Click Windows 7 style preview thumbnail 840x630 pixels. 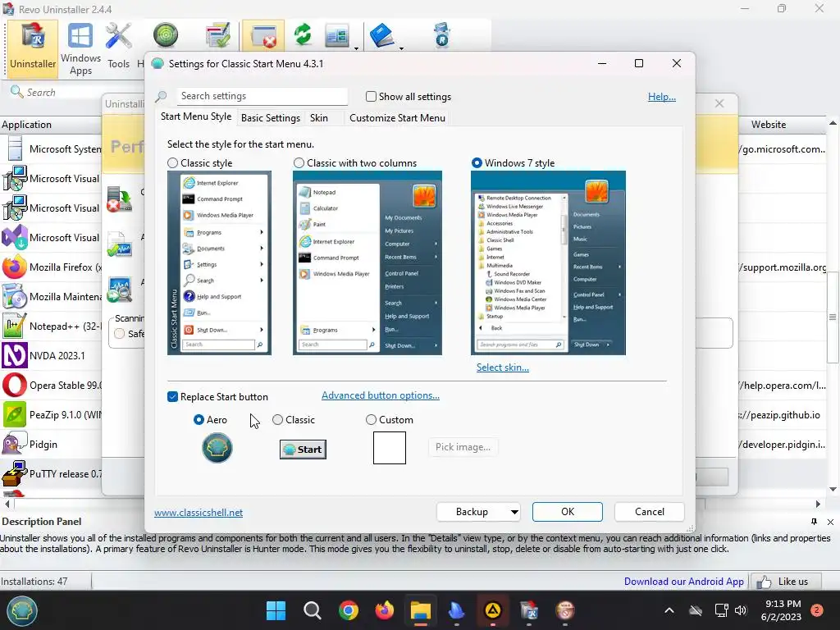pos(548,263)
